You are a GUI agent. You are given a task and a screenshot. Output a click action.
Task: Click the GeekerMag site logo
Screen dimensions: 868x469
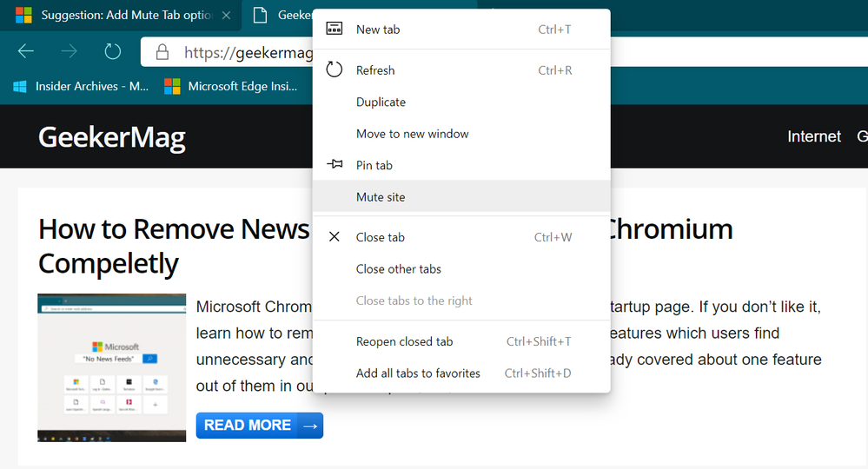click(x=112, y=137)
